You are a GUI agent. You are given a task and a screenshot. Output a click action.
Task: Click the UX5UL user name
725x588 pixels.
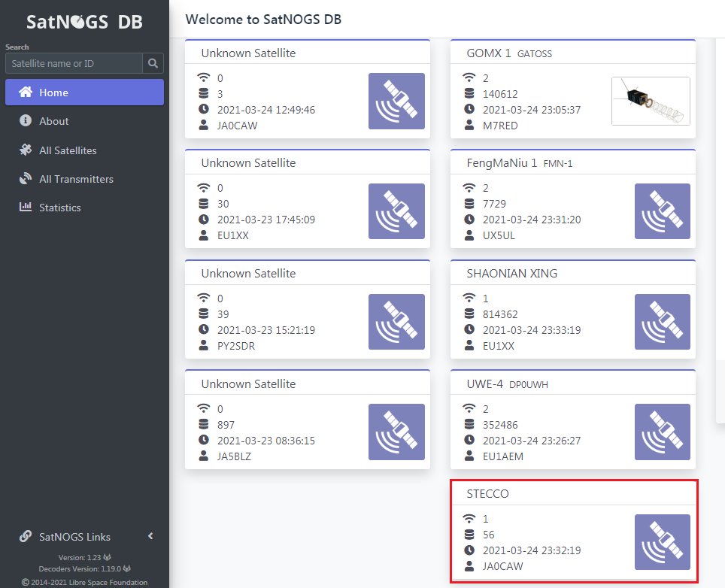click(x=499, y=235)
